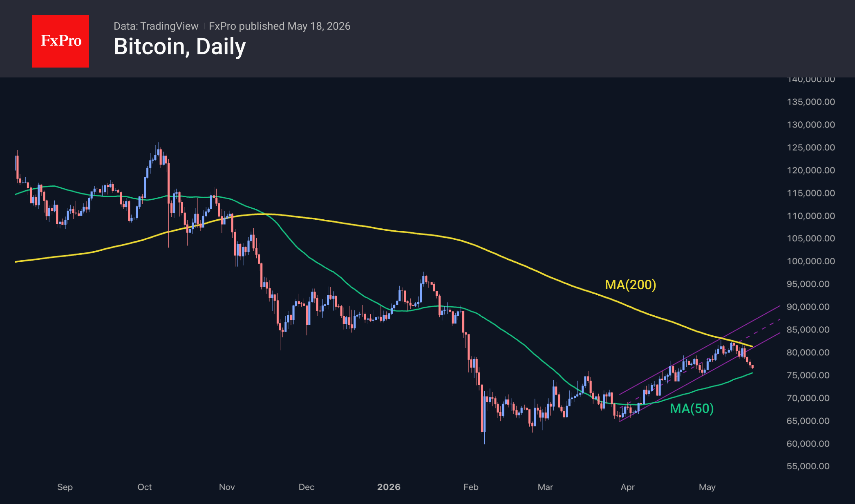Click the 100,000.00 price axis label
Screen dimensions: 855x504
[811, 261]
